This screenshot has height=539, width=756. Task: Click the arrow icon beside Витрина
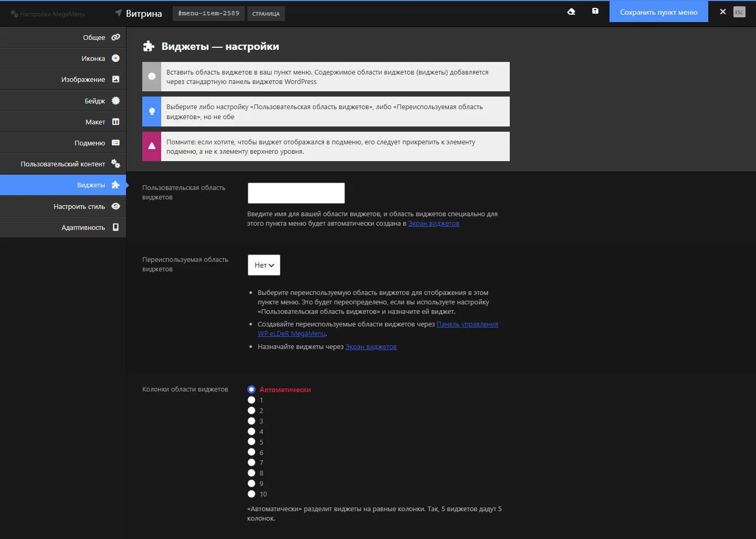coord(119,13)
